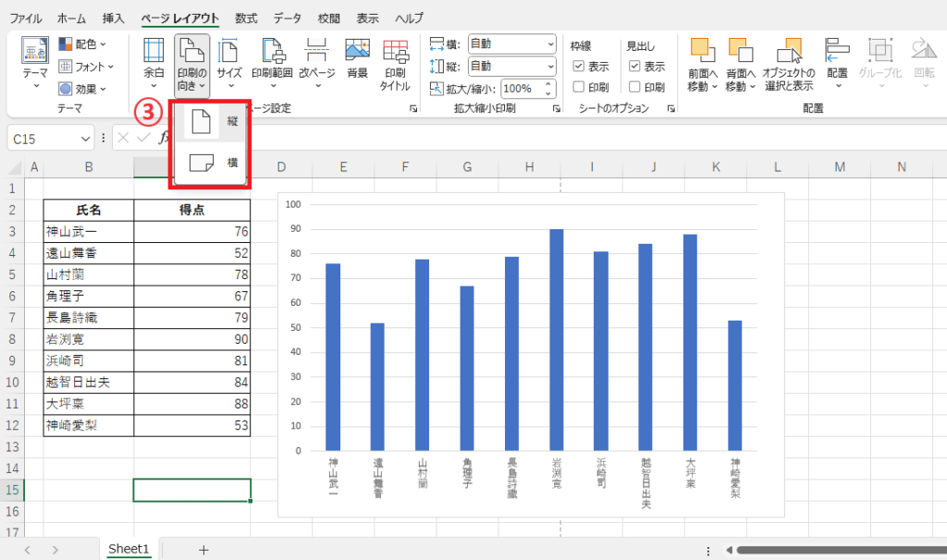Click the 背面へ移動 send backward icon
Screen dimensions: 947x560
coord(741,51)
